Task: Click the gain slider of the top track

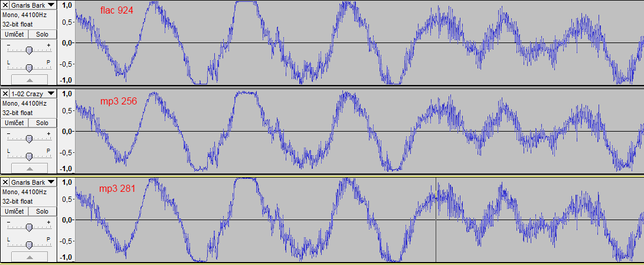Action: click(x=29, y=50)
